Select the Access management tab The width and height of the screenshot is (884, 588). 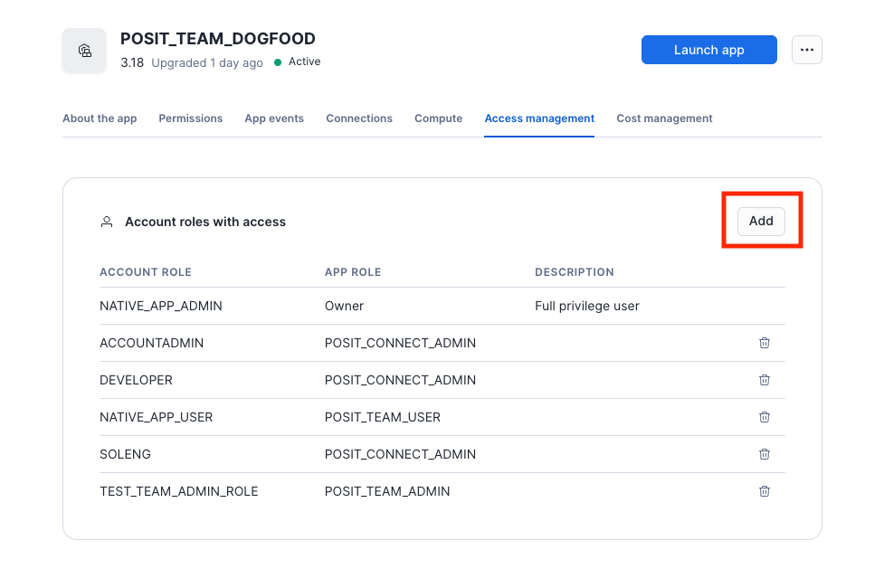(539, 119)
